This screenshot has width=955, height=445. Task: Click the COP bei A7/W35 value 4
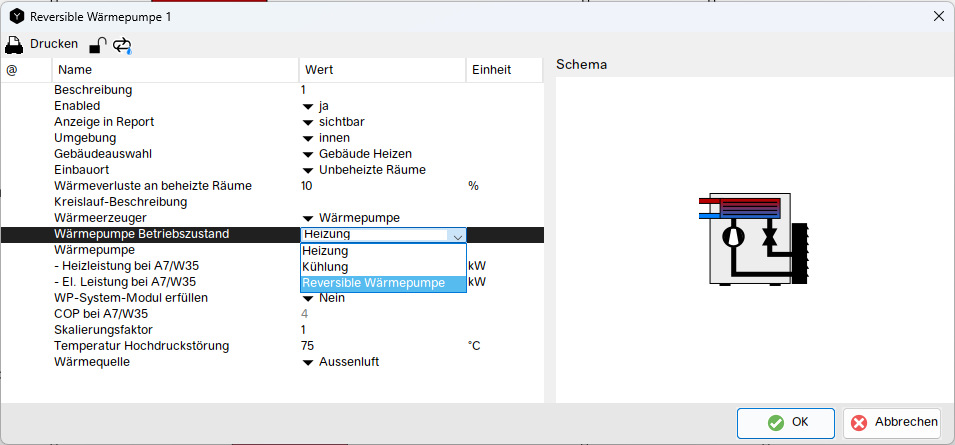point(304,314)
